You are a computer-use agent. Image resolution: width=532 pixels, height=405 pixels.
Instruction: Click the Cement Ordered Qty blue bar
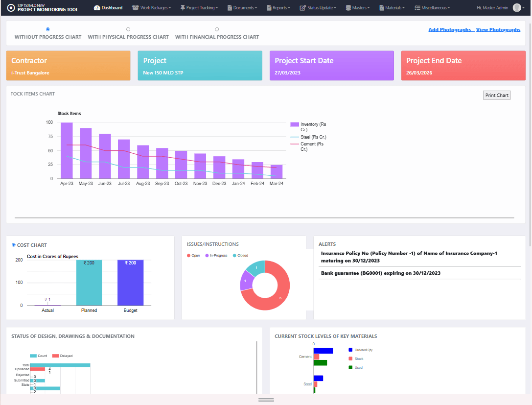(323, 351)
